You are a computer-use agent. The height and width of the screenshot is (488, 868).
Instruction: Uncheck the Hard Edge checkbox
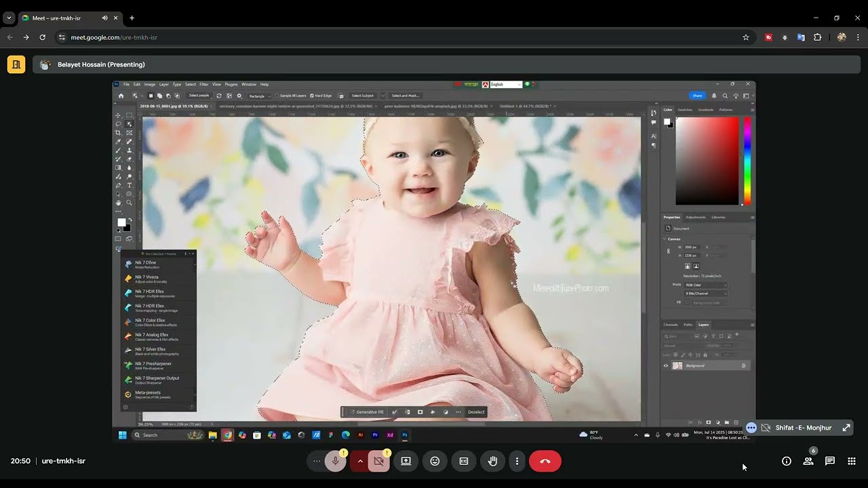tap(312, 96)
